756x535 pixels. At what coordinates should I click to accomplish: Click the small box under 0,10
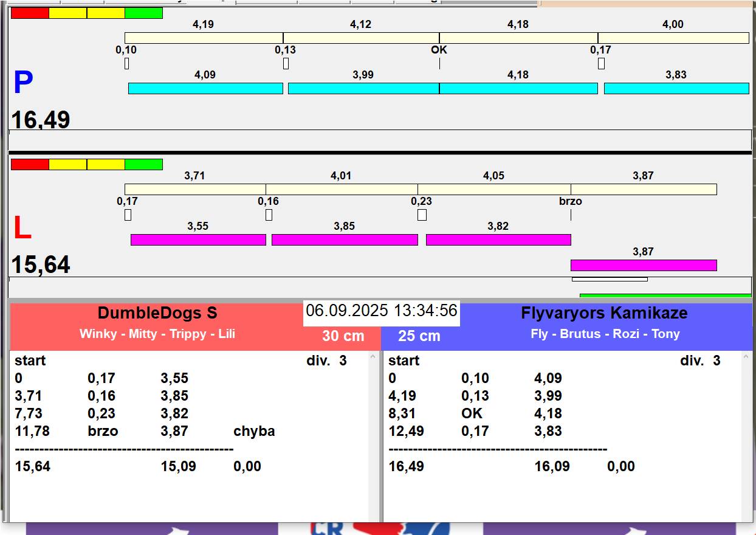tap(126, 63)
